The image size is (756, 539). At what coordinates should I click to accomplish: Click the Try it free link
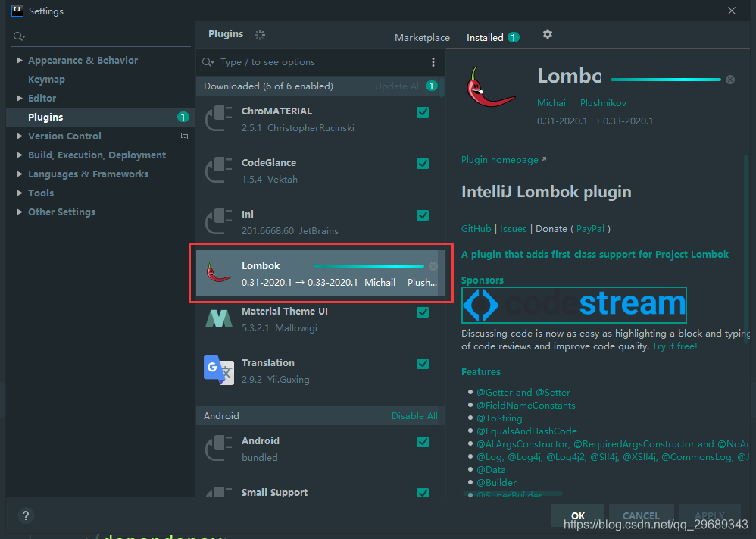click(x=674, y=346)
